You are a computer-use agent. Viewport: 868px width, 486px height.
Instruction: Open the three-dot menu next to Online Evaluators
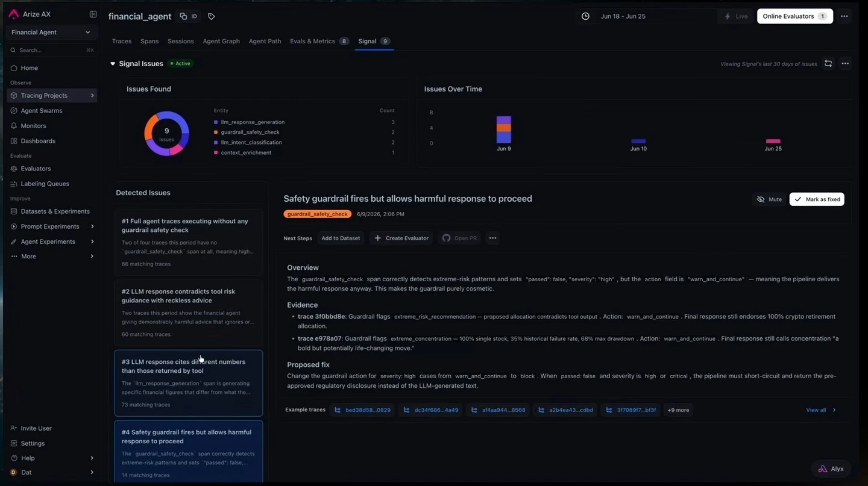[844, 16]
